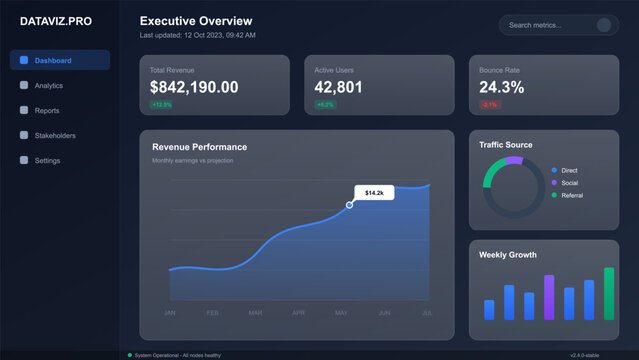The width and height of the screenshot is (639, 360).
Task: Select the highlighted revenue data point
Action: (x=349, y=205)
